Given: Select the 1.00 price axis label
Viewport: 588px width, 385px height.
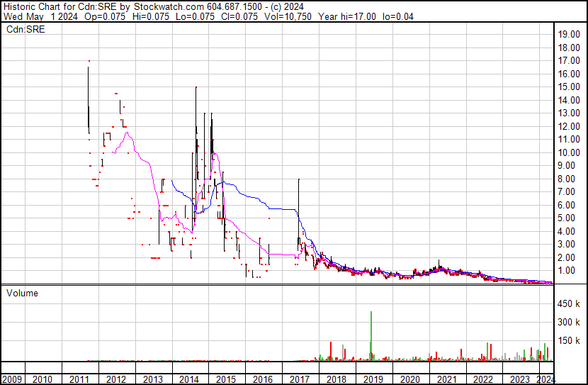Looking at the screenshot, I should pyautogui.click(x=572, y=271).
